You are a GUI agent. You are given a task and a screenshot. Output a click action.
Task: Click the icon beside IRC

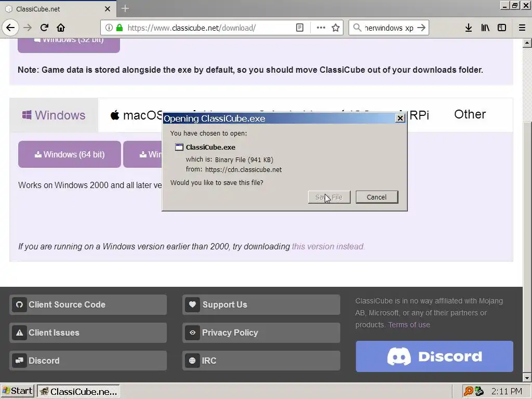[192, 361]
